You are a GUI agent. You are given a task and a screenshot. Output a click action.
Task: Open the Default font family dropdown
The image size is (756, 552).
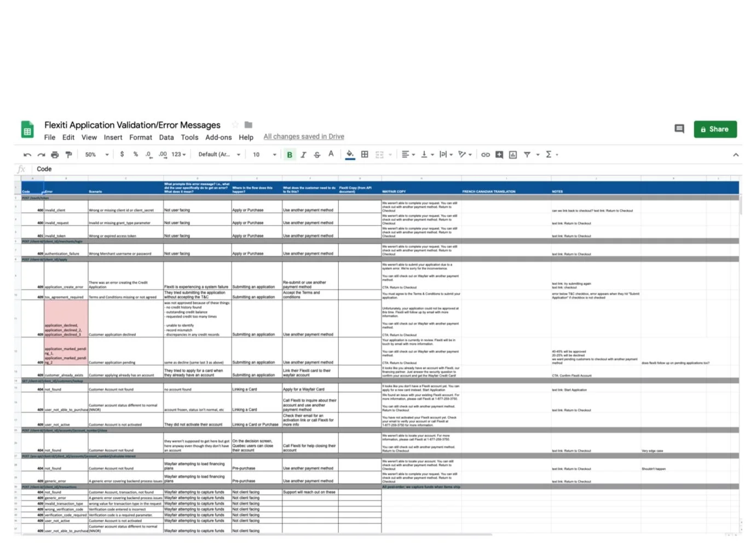(x=220, y=154)
